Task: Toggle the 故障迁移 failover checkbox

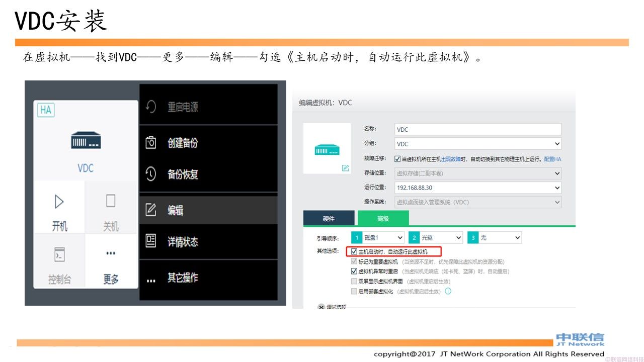Action: click(x=397, y=159)
